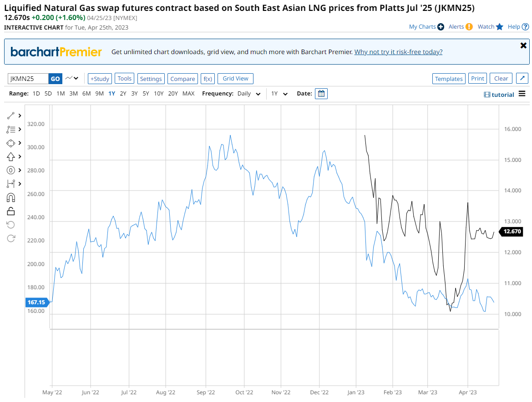The width and height of the screenshot is (532, 402).
Task: Click the JKMN25 symbol input field
Action: pos(28,79)
